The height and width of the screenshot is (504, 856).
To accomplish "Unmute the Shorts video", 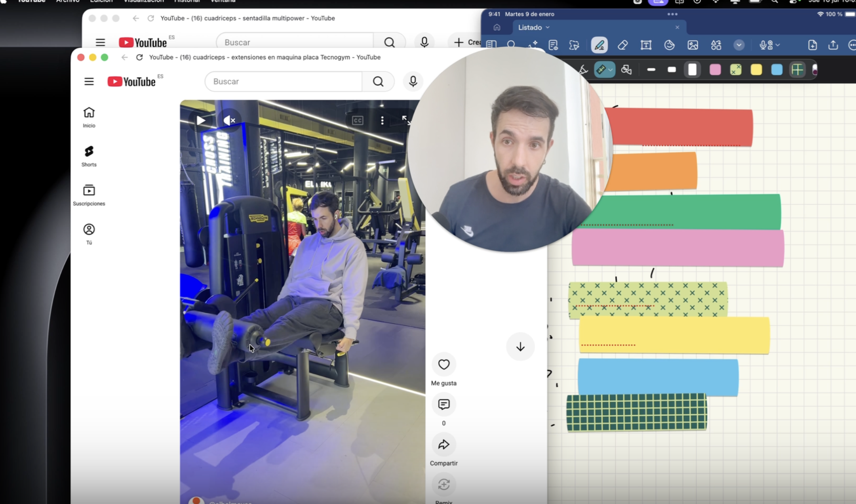I will click(229, 120).
